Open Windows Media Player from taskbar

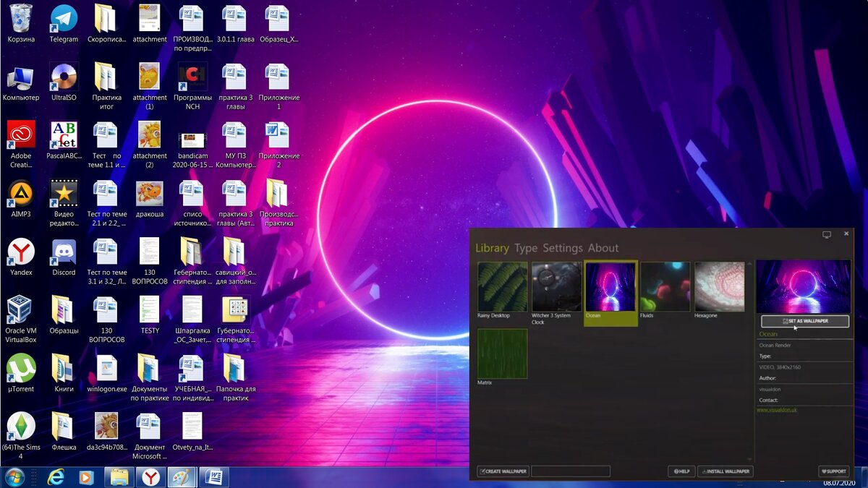tap(86, 477)
